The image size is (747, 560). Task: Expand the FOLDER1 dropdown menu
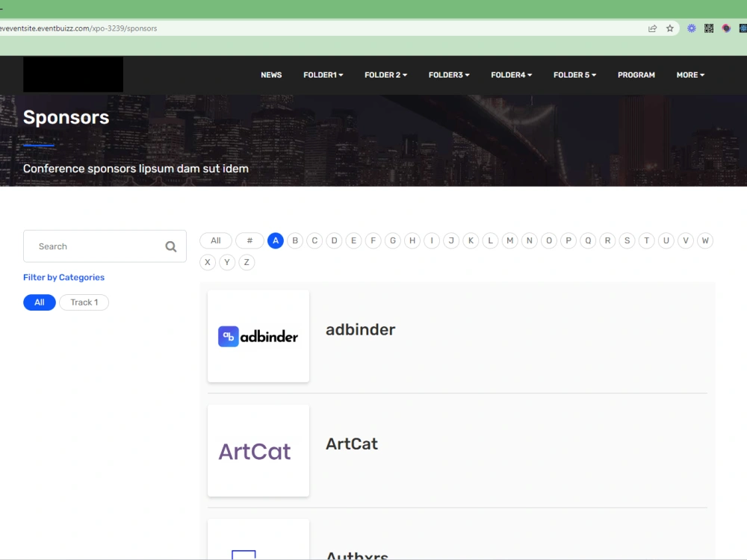323,75
